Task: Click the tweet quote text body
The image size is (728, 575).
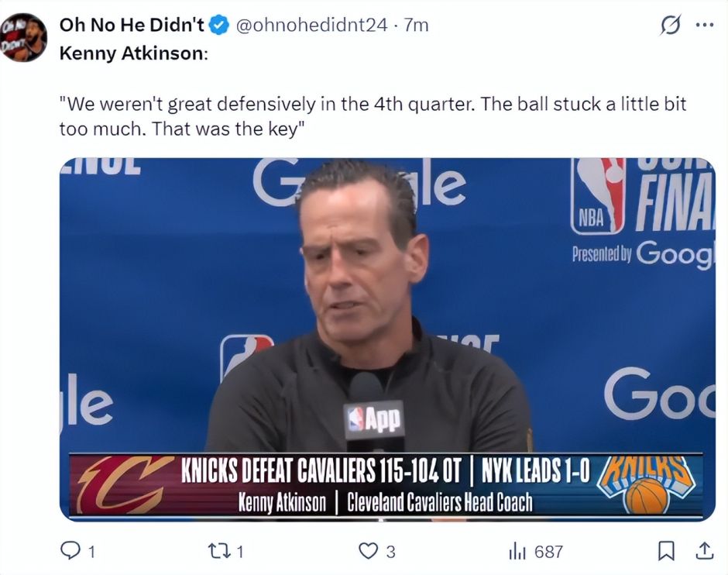Action: point(373,116)
